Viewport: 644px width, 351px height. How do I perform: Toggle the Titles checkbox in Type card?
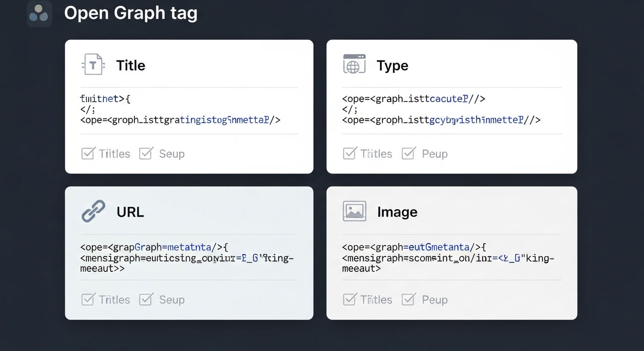coord(349,153)
